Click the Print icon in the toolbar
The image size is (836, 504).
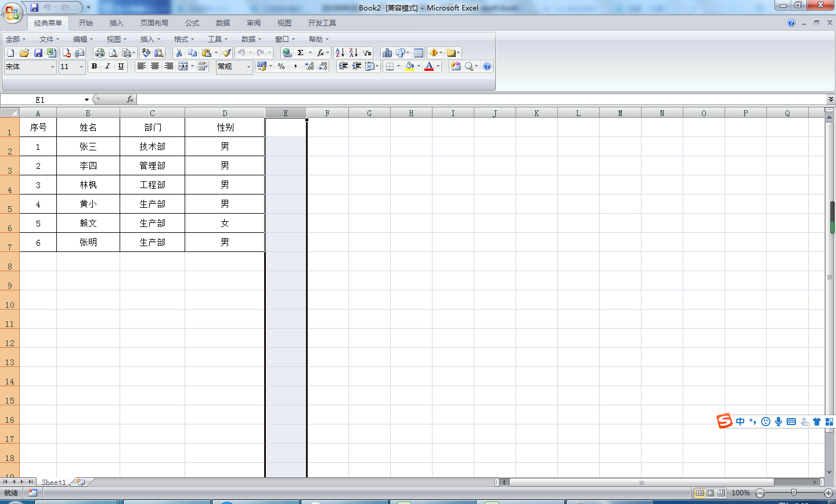tap(100, 53)
